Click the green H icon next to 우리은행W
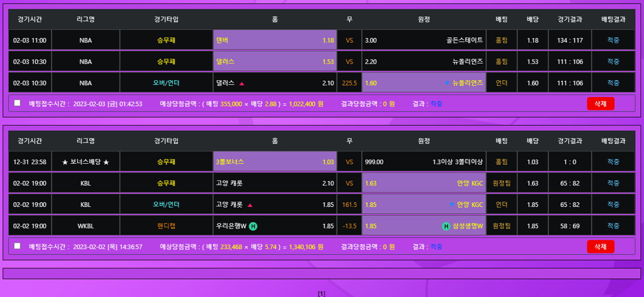 tap(253, 226)
